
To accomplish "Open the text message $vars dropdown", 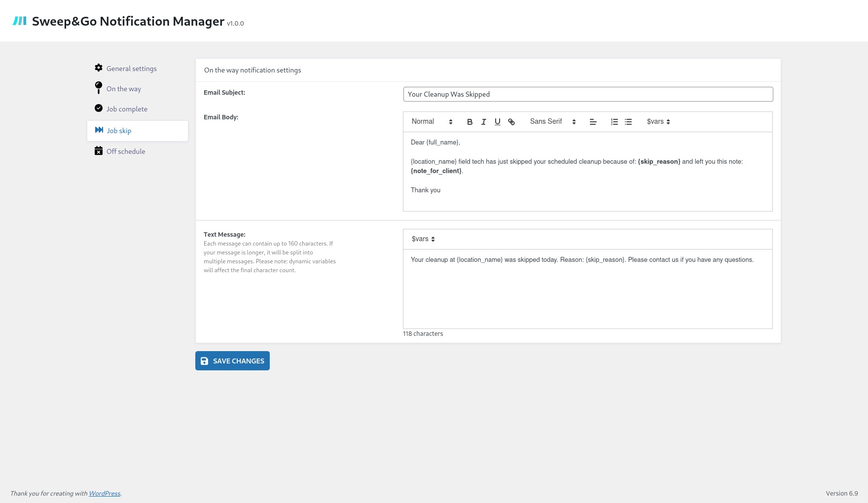I will click(x=423, y=239).
